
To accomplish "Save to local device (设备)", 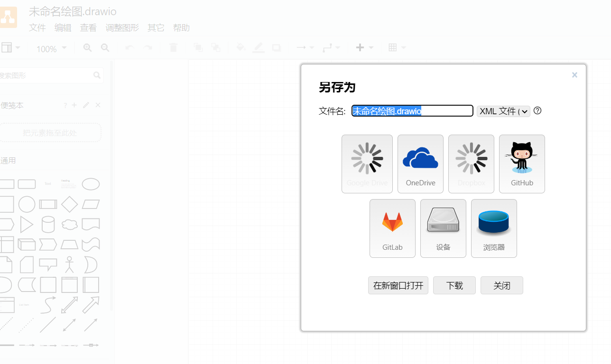I will click(x=443, y=228).
